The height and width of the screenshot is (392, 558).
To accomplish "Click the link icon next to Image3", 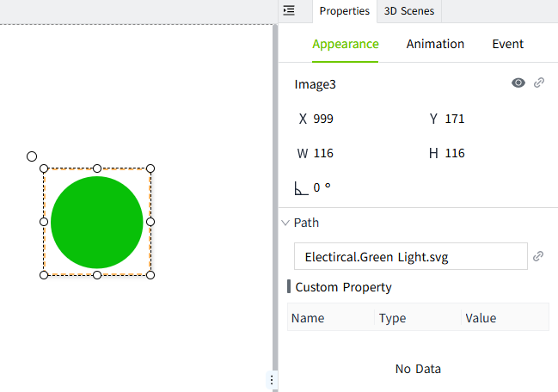I will pyautogui.click(x=539, y=83).
